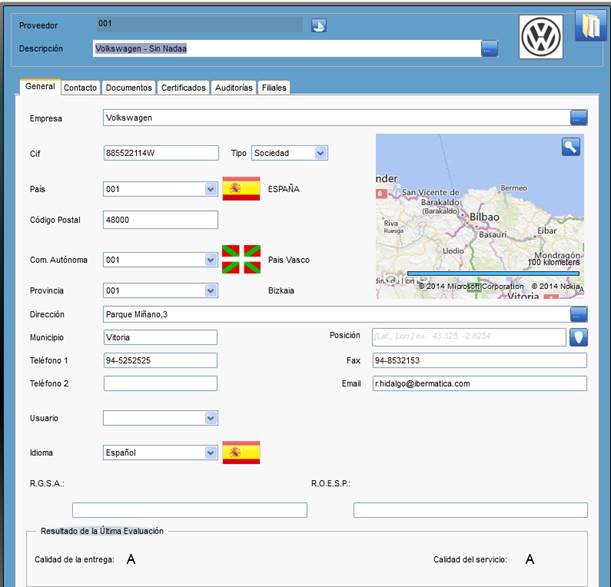Open the Documentos tab
Image resolution: width=611 pixels, height=587 pixels.
(129, 88)
